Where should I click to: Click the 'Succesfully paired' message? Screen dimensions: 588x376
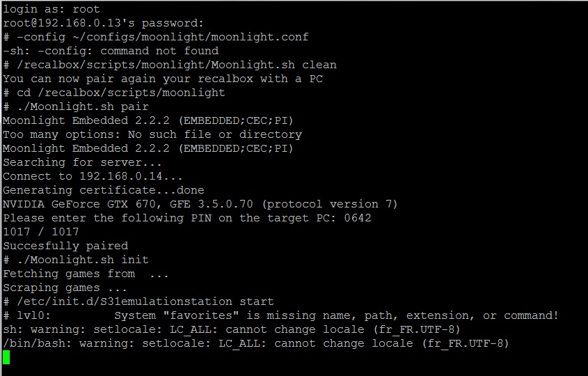[x=65, y=246]
